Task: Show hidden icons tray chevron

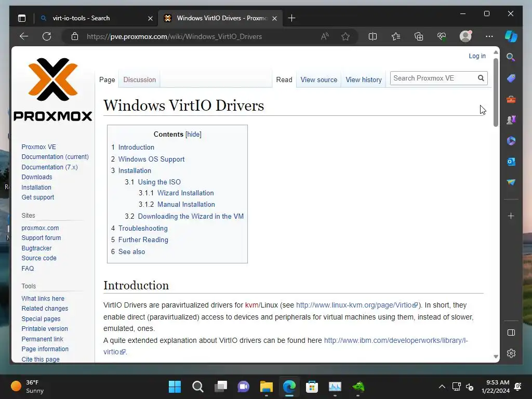Action: pyautogui.click(x=442, y=387)
